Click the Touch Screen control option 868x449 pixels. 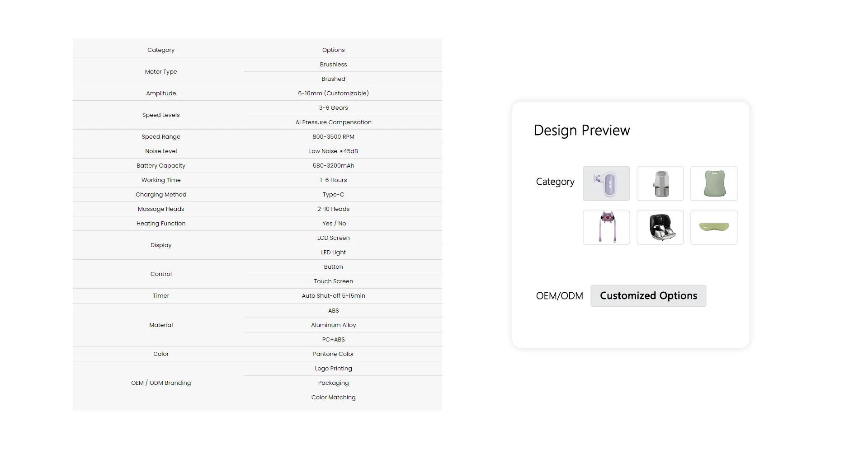[333, 281]
